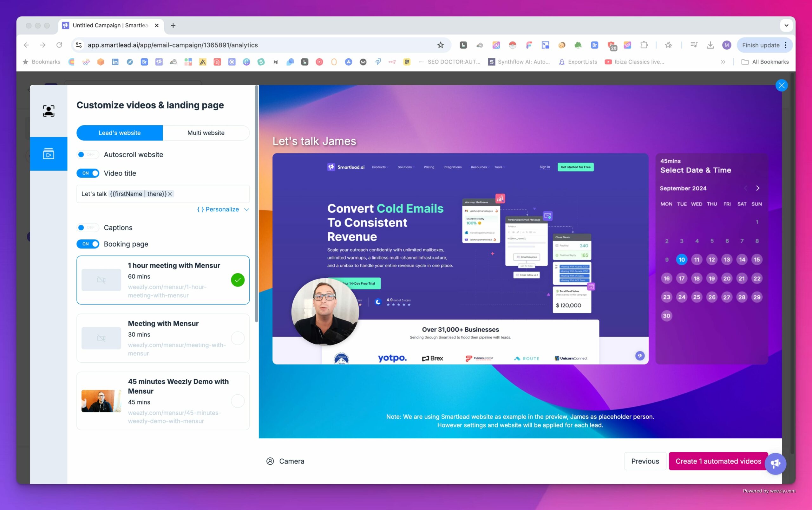812x510 pixels.
Task: Click the profile/avatar icon at top left
Action: pyautogui.click(x=49, y=111)
